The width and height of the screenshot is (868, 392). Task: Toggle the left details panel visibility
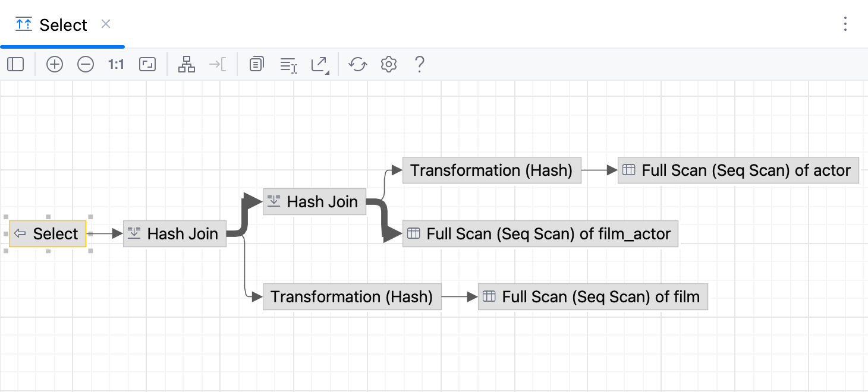click(x=15, y=64)
